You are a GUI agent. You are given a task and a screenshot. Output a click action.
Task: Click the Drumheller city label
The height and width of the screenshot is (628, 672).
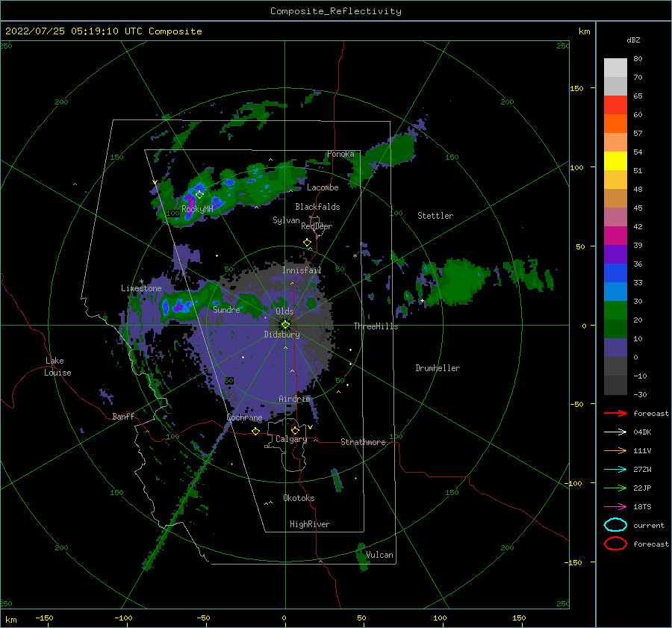click(438, 368)
